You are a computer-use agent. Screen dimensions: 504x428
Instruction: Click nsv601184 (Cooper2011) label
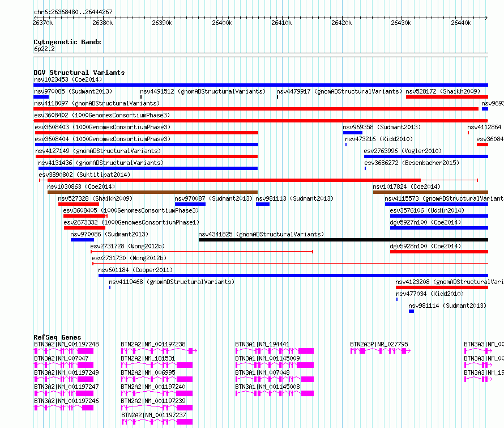135,270
